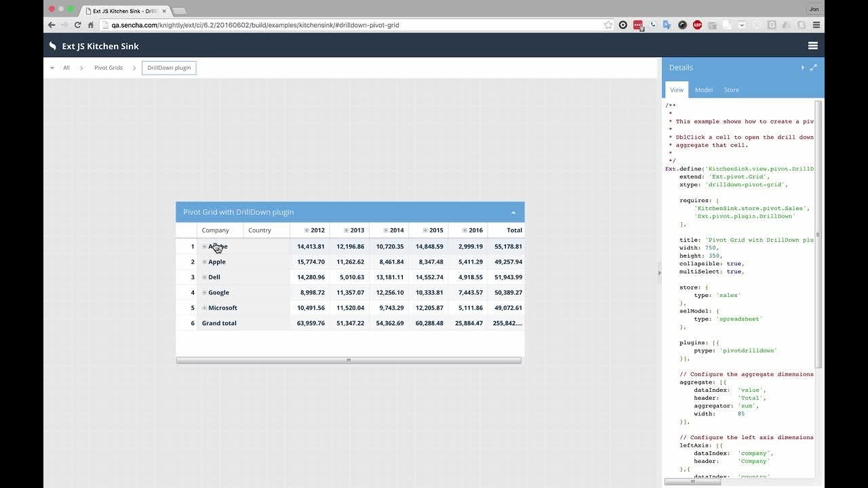This screenshot has height=488, width=868.
Task: Open the Kitchen Sink hamburger menu
Action: [812, 46]
